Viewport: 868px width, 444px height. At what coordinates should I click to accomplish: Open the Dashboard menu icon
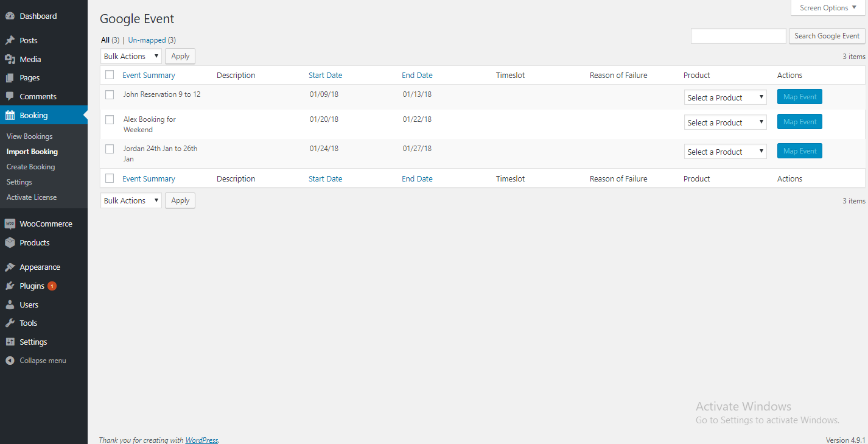click(x=11, y=16)
